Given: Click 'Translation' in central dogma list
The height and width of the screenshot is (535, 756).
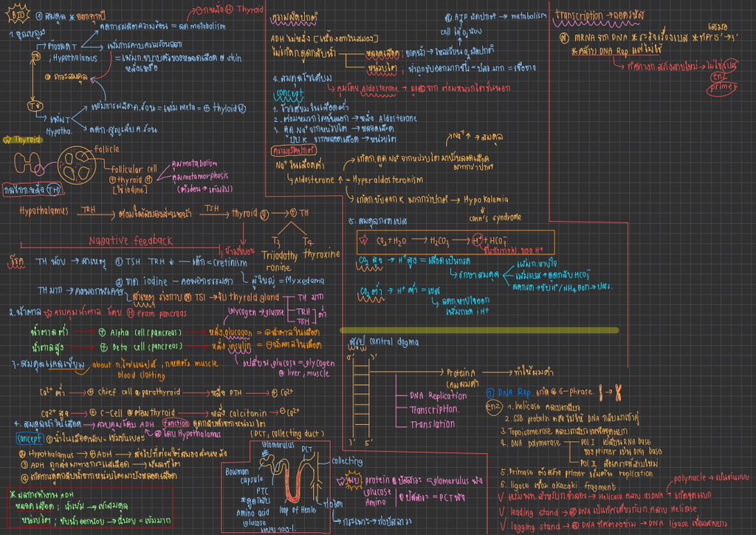Looking at the screenshot, I should click(x=433, y=424).
